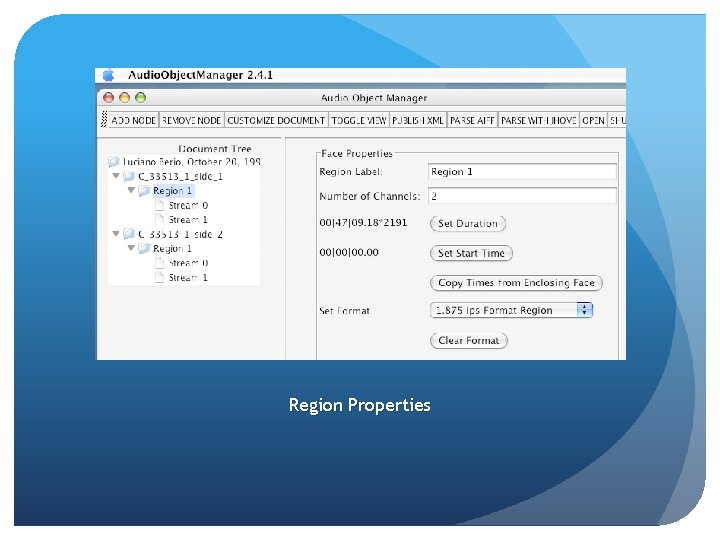The width and height of the screenshot is (720, 540).
Task: Collapse the C_33513_1_side_1 tree node
Action: point(116,176)
